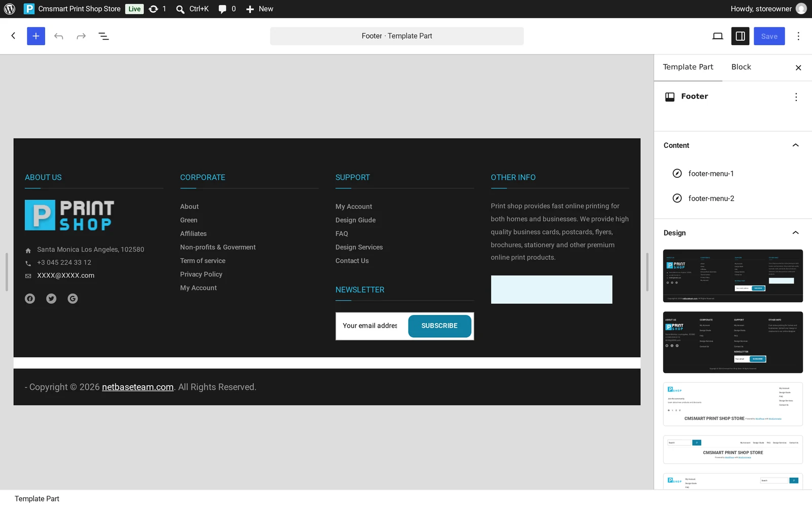Click the back chevron to exit editor
The width and height of the screenshot is (812, 508).
tap(13, 36)
